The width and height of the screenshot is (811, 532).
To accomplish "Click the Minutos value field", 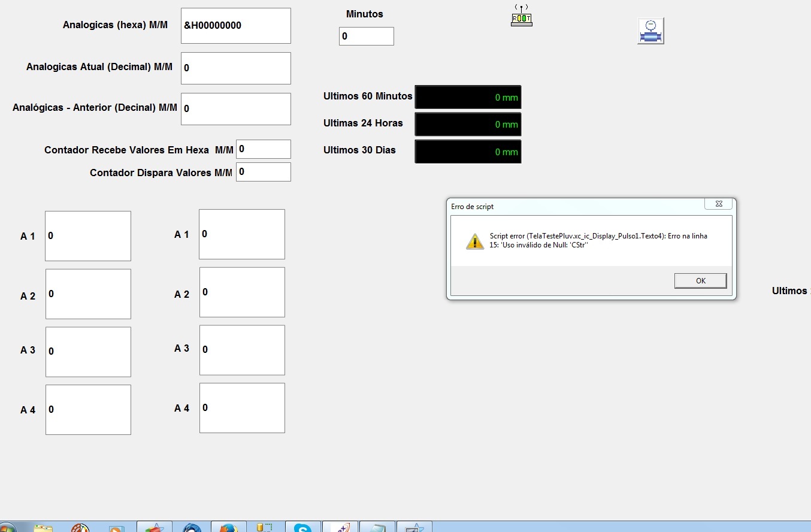I will (x=367, y=36).
